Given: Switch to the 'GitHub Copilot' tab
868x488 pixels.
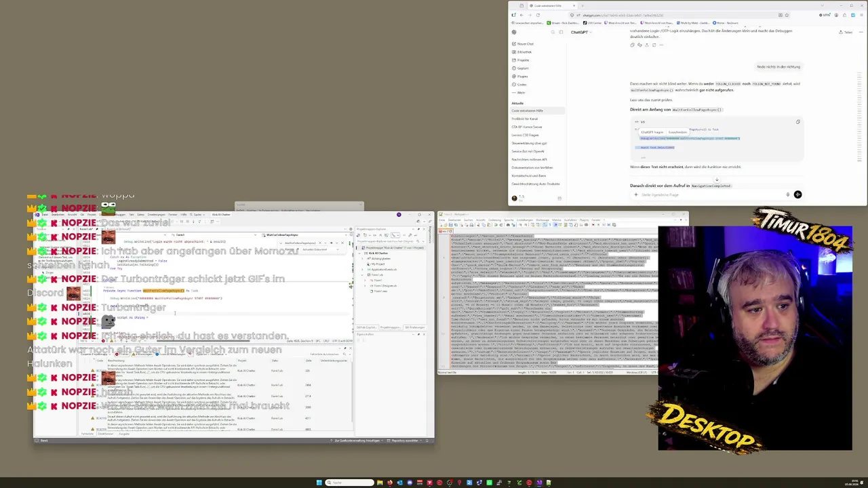Looking at the screenshot, I should click(x=368, y=327).
